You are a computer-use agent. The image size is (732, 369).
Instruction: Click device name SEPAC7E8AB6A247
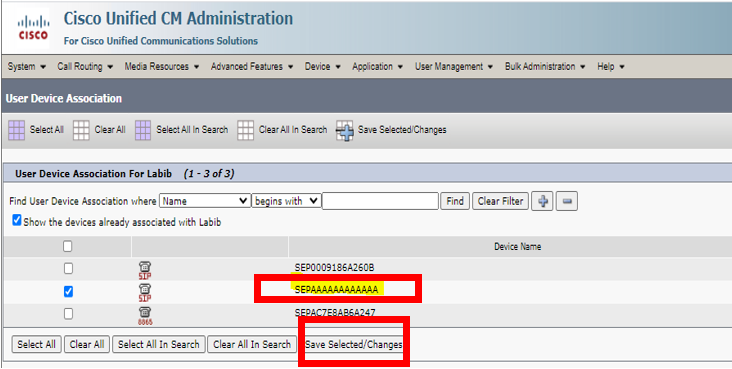335,312
